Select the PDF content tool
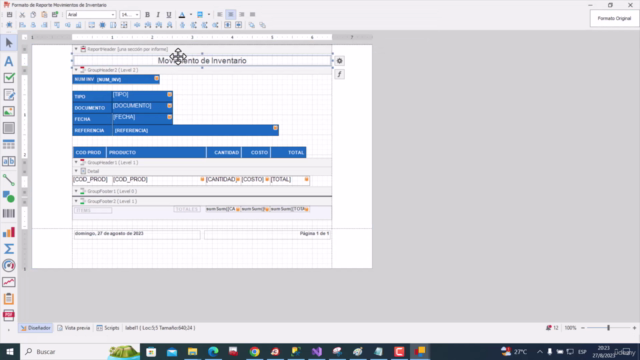The image size is (640, 360). click(x=9, y=315)
